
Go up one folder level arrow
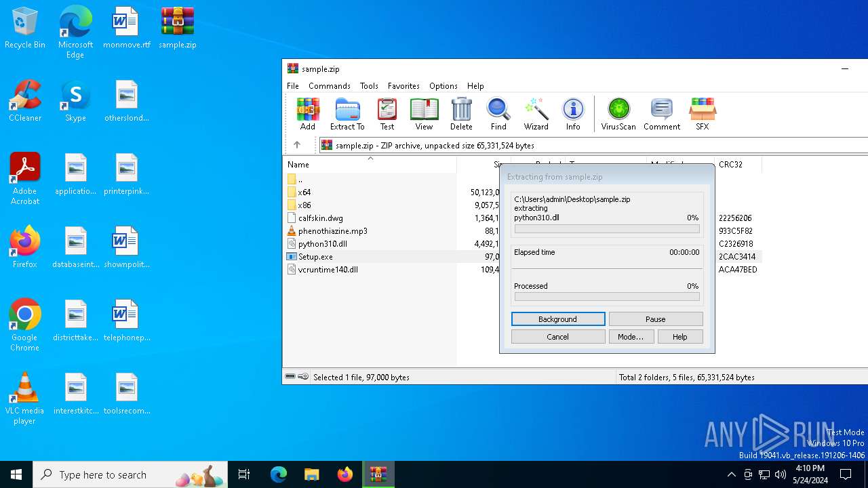point(297,145)
